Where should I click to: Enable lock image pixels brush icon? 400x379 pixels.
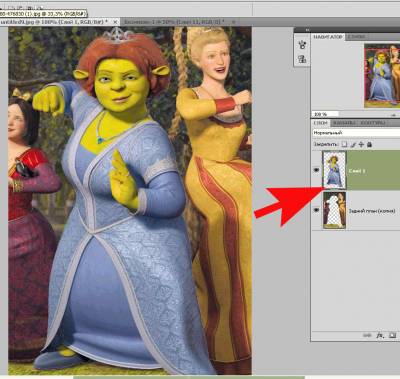tap(353, 144)
